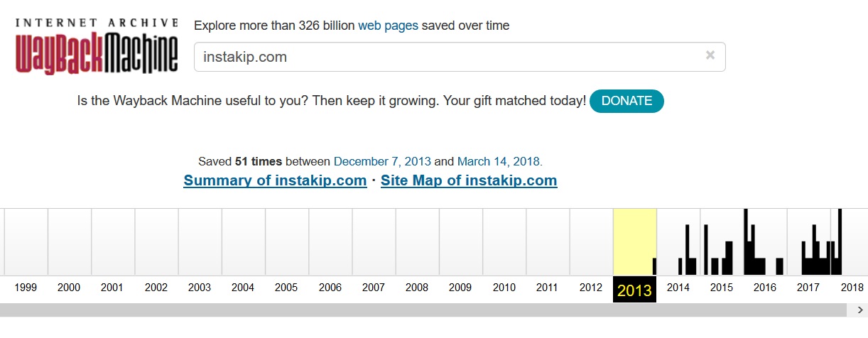The image size is (868, 338).
Task: Select year 2018 on the timeline
Action: tap(852, 288)
